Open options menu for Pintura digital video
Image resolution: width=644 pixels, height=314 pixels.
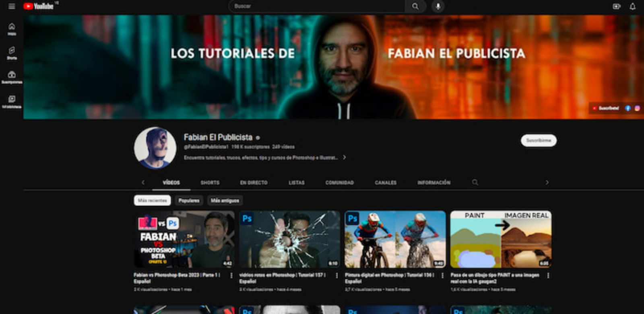pyautogui.click(x=442, y=275)
